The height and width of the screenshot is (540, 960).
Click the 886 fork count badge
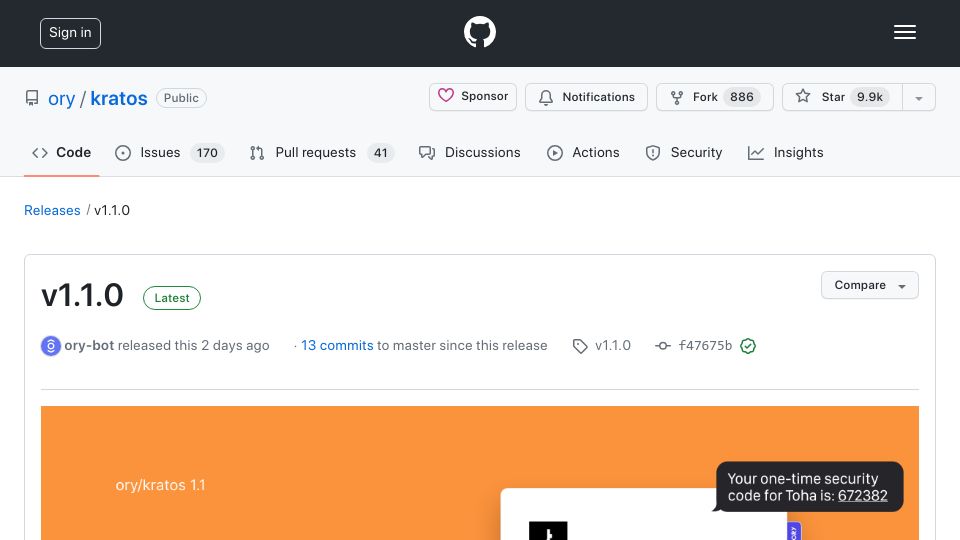click(741, 97)
